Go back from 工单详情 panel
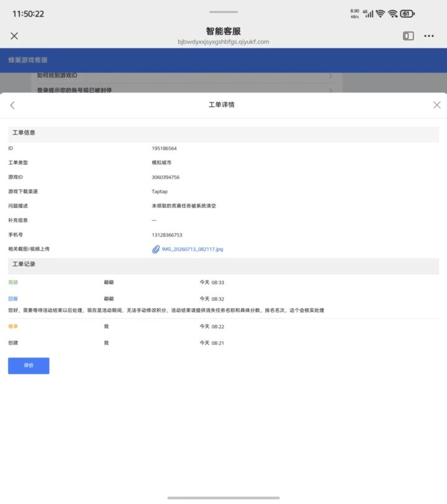 [x=12, y=105]
